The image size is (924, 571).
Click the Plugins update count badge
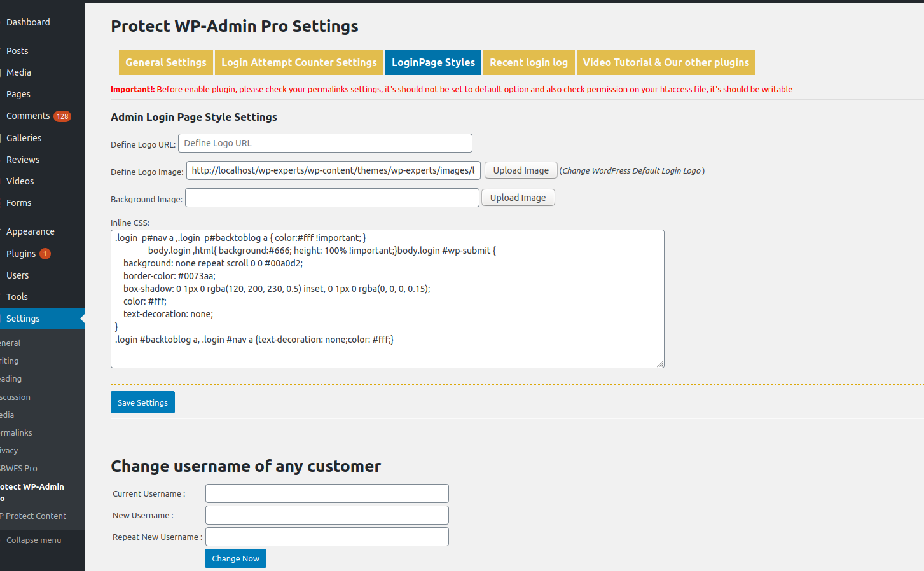pyautogui.click(x=45, y=254)
